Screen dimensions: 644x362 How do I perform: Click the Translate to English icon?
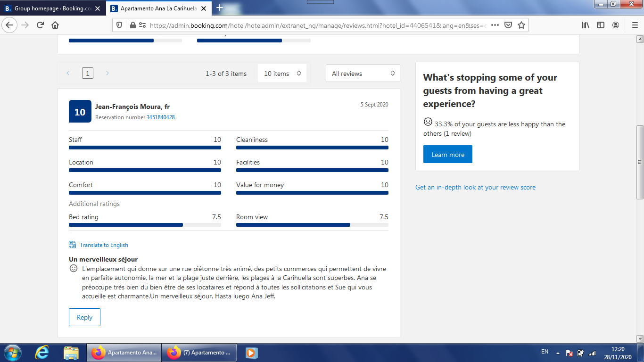point(72,245)
